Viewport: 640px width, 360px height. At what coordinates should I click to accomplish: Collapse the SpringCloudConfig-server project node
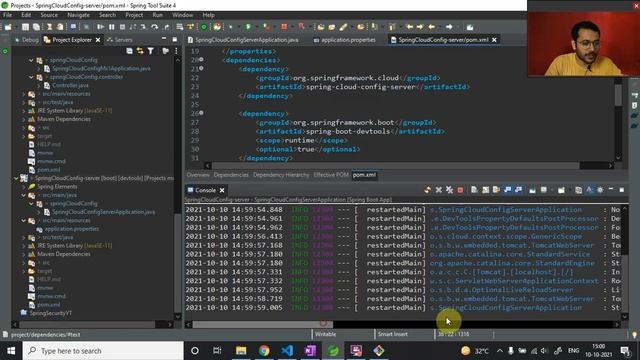(x=16, y=178)
